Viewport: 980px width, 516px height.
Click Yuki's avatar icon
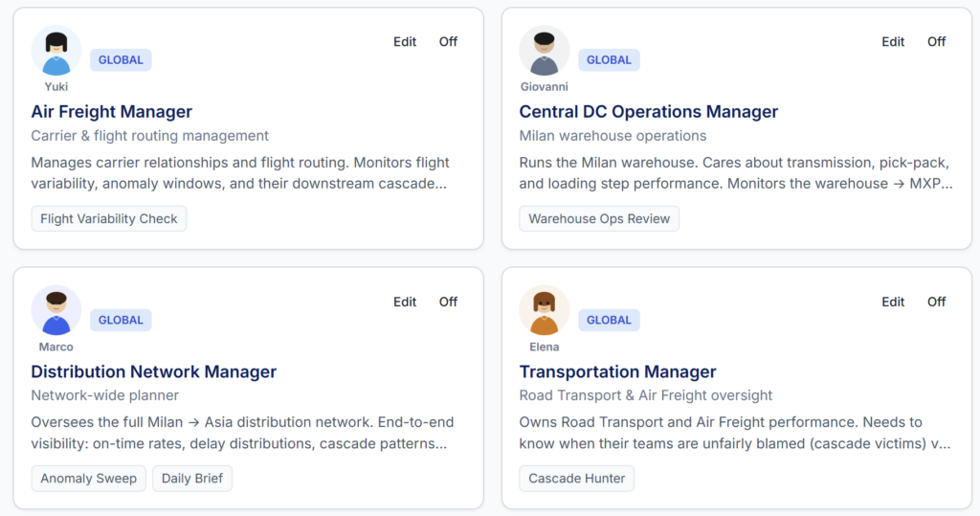[x=56, y=51]
